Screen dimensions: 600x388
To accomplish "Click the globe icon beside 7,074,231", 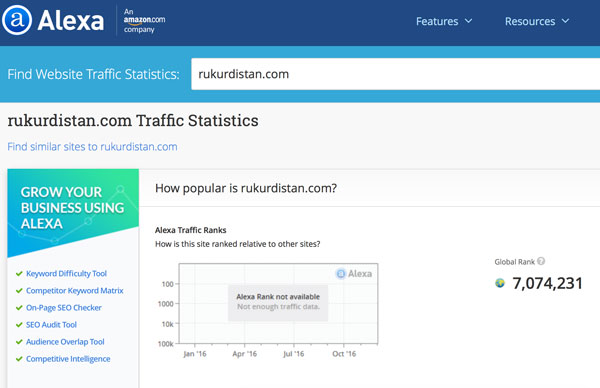I will click(500, 283).
